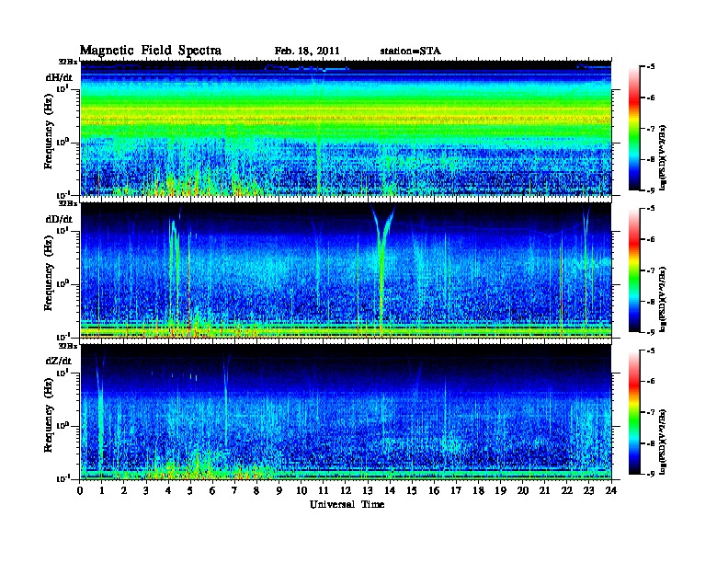Click hour 24 on the Universal Time axis
The width and height of the screenshot is (728, 563).
pos(611,491)
